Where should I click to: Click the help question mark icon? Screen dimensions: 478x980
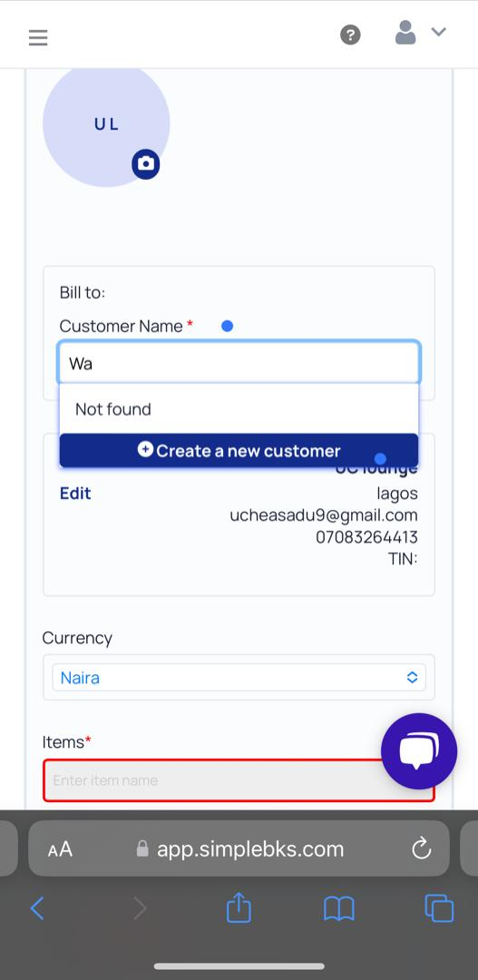pyautogui.click(x=350, y=35)
